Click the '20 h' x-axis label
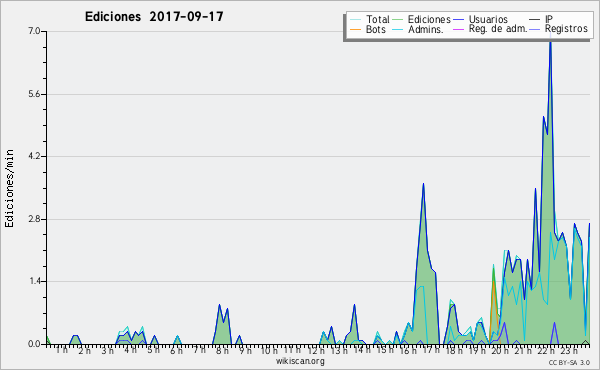This screenshot has height=370, width=600. coord(500,350)
